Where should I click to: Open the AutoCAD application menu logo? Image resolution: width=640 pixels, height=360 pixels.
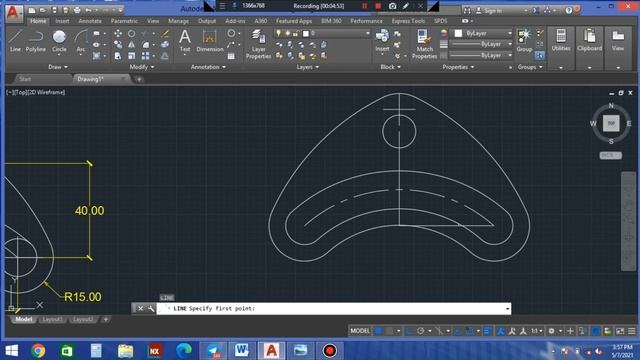(14, 13)
